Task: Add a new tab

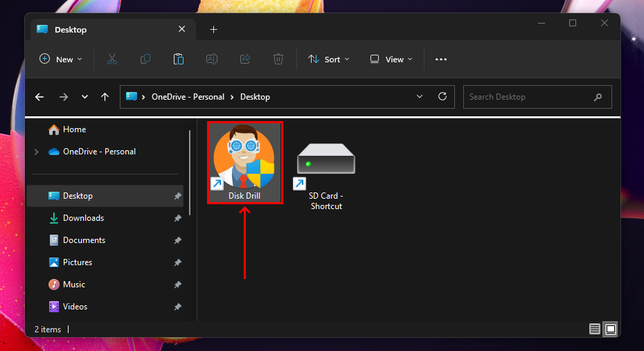Action: [213, 30]
